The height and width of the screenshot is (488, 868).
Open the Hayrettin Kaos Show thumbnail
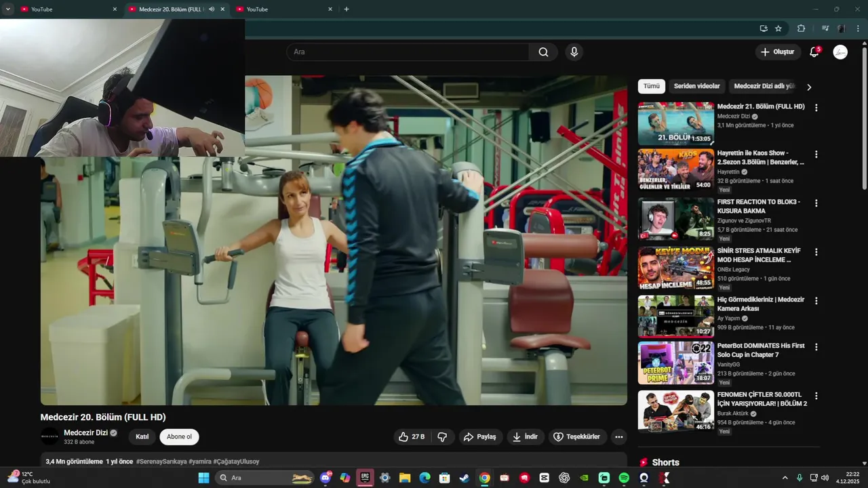pos(675,170)
